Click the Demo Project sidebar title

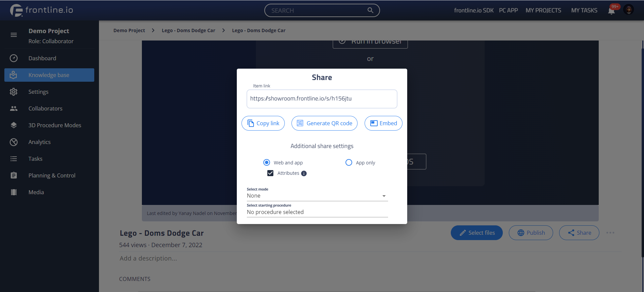click(49, 31)
